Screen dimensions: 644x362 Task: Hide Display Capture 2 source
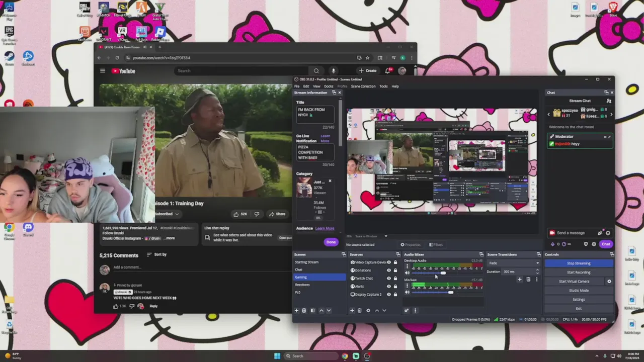(x=388, y=295)
